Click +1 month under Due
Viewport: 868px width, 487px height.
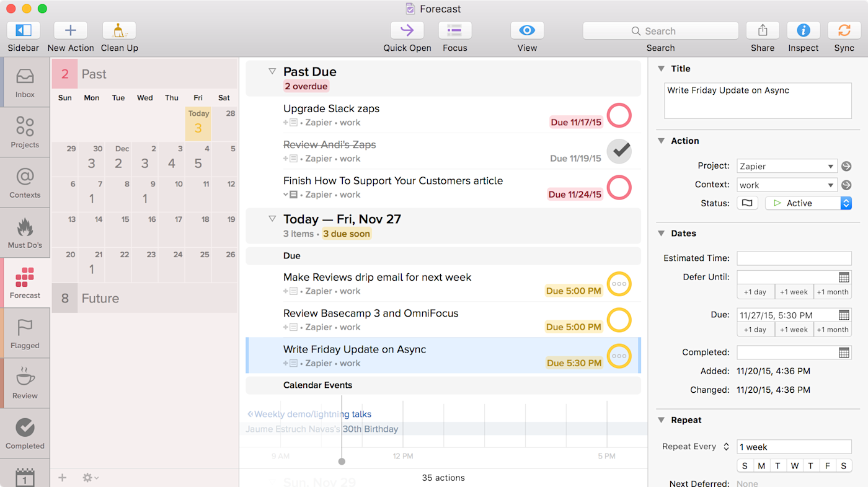pos(833,330)
